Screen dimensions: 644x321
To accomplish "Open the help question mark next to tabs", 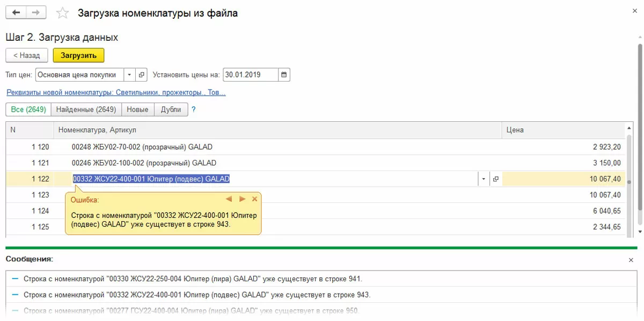I will pos(194,110).
